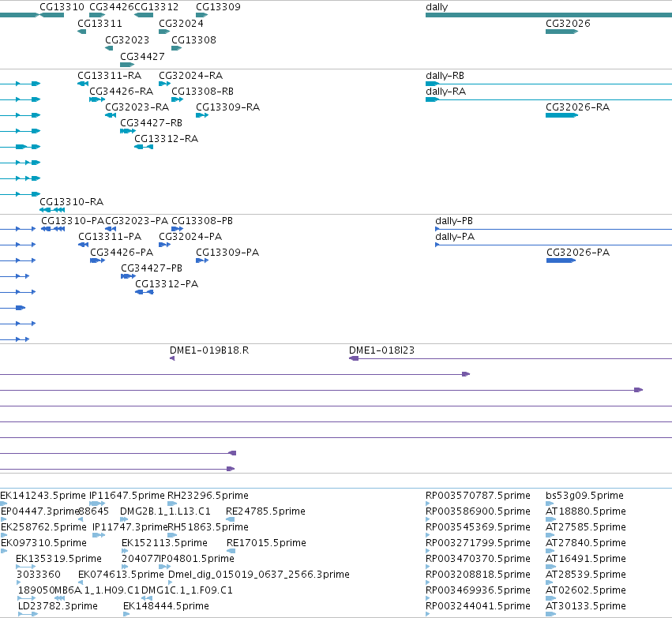Select the CG13308 gene arrow glyph

[177, 48]
